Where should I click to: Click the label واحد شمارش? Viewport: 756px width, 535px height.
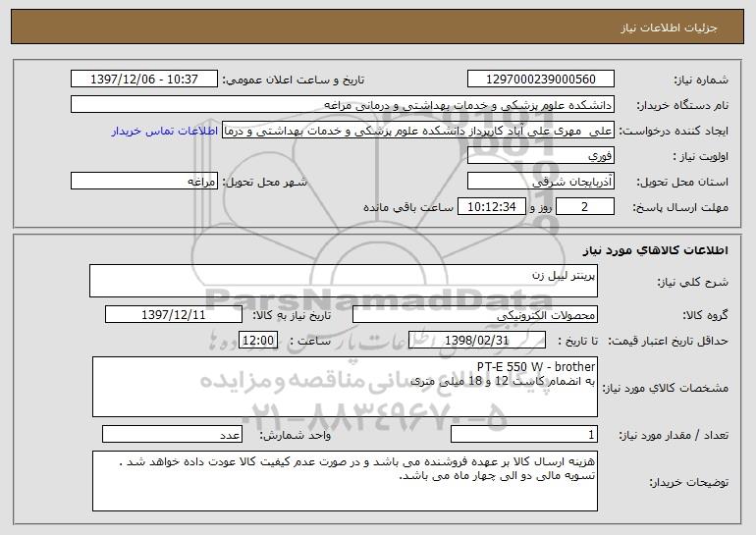point(296,435)
